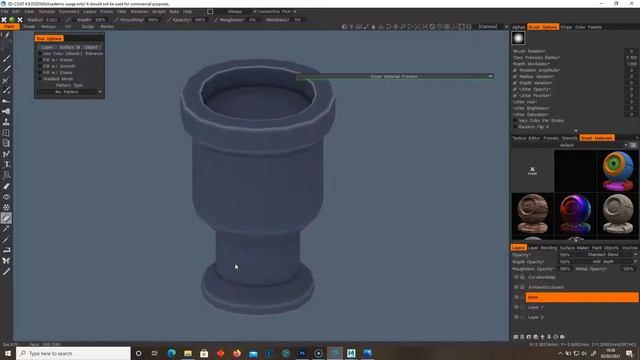Screen dimensions: 640x360
Task: Click the white brush alpha thumbnail
Action: tap(518, 38)
